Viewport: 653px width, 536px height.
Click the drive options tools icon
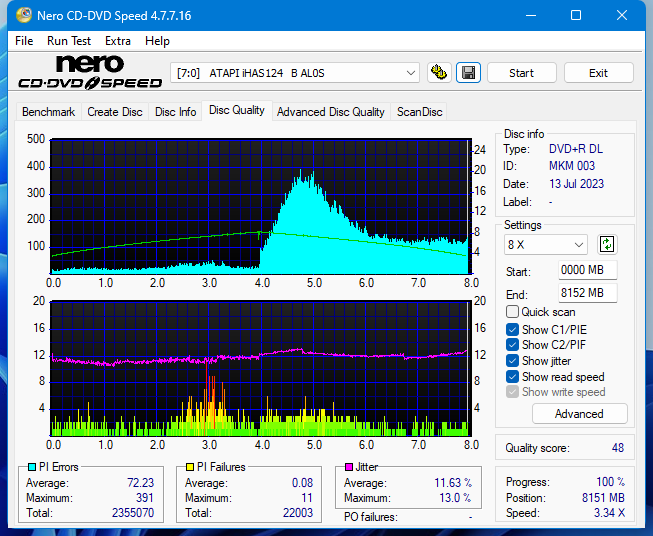pos(439,73)
